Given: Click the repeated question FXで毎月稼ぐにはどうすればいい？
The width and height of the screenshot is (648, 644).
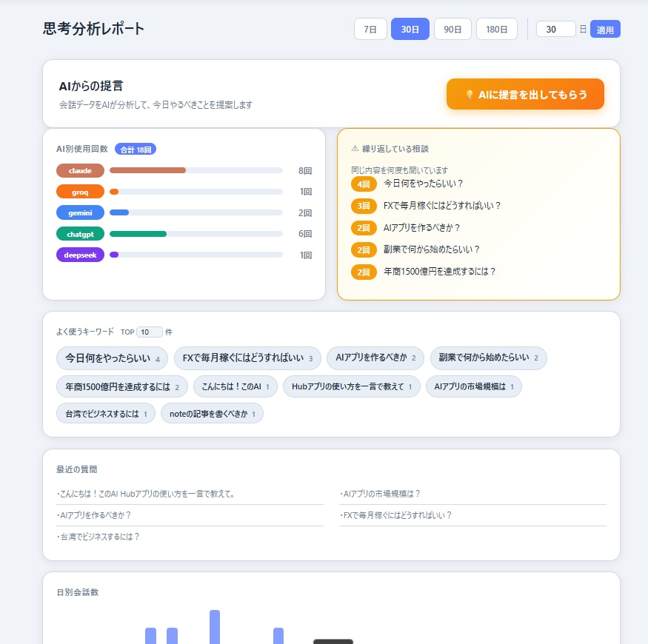Looking at the screenshot, I should 442,205.
